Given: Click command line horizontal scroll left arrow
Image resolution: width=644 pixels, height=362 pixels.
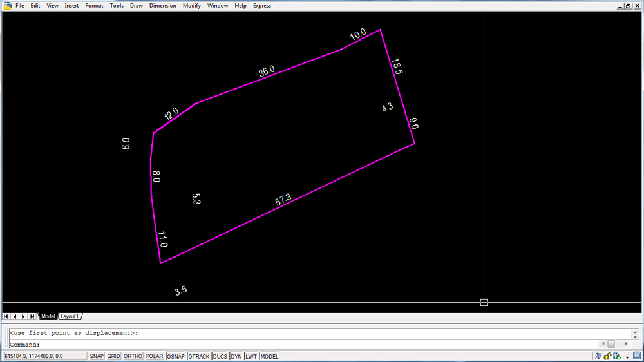Looking at the screenshot, I should 603,344.
